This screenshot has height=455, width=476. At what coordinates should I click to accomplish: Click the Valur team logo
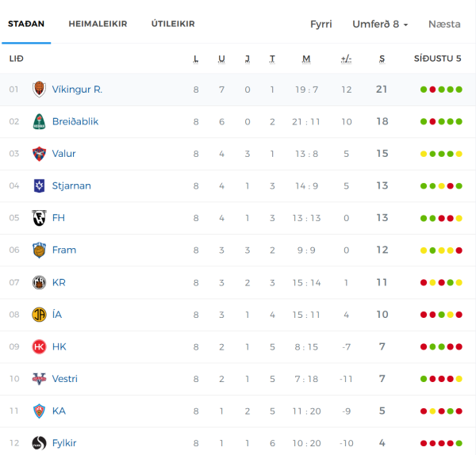coord(39,154)
